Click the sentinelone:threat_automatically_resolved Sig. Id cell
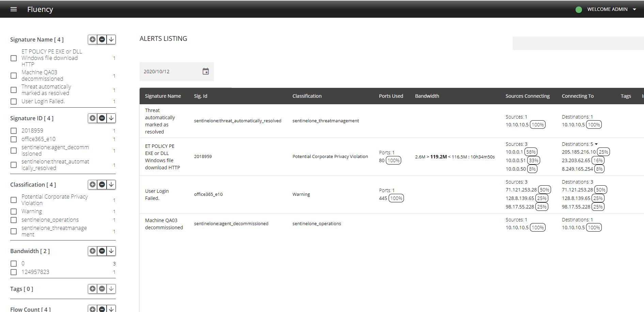 (238, 121)
